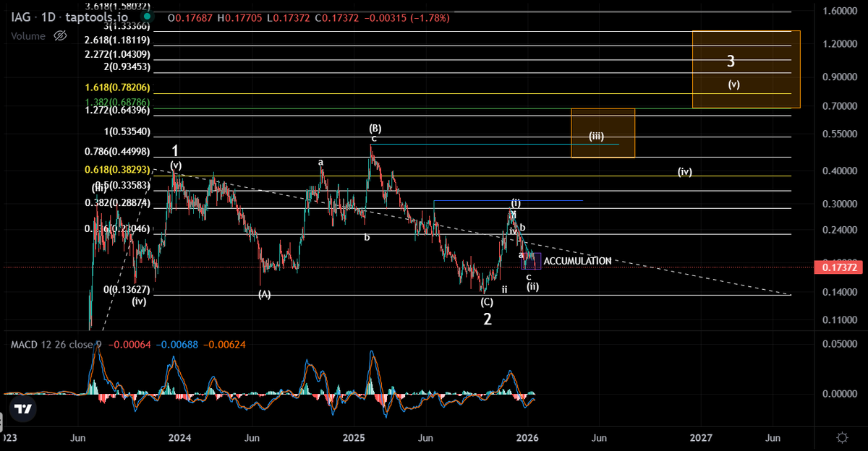Click 2025 on the time axis
Screen dimensions: 868x451
[354, 438]
